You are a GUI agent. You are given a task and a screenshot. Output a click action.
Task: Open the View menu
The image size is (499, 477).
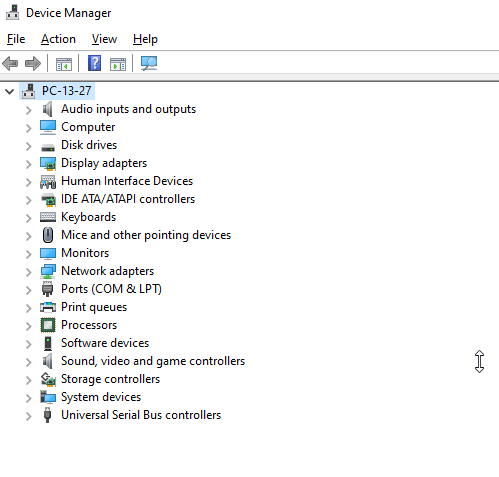pos(104,39)
